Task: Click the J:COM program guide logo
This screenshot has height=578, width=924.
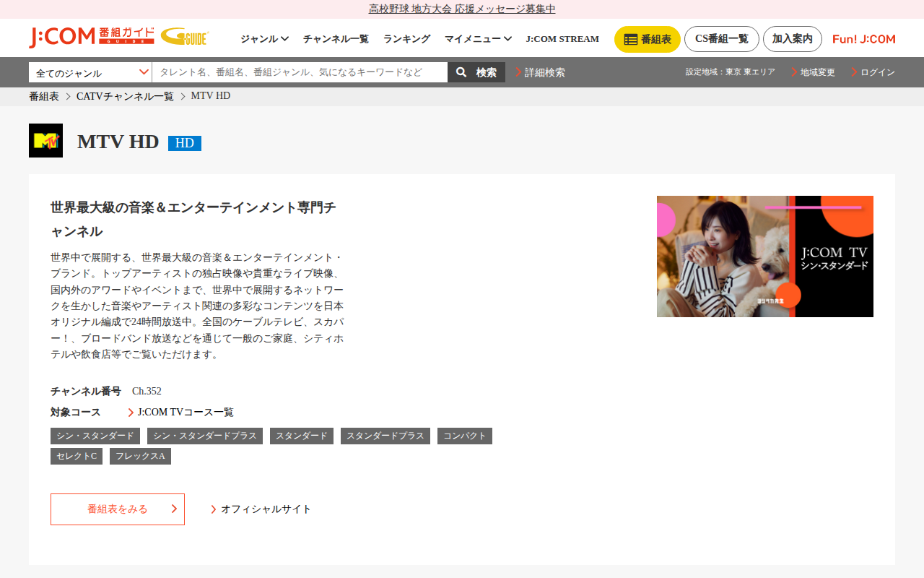Action: click(92, 38)
